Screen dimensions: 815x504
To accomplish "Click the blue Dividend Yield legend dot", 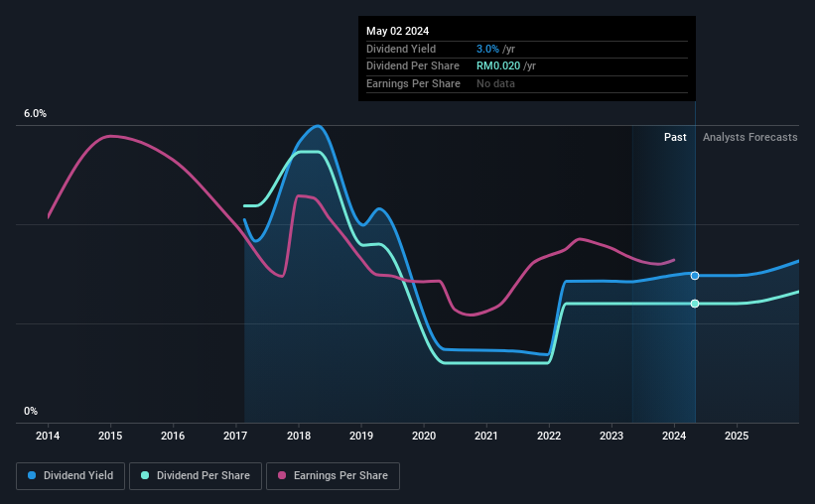I will coord(32,475).
